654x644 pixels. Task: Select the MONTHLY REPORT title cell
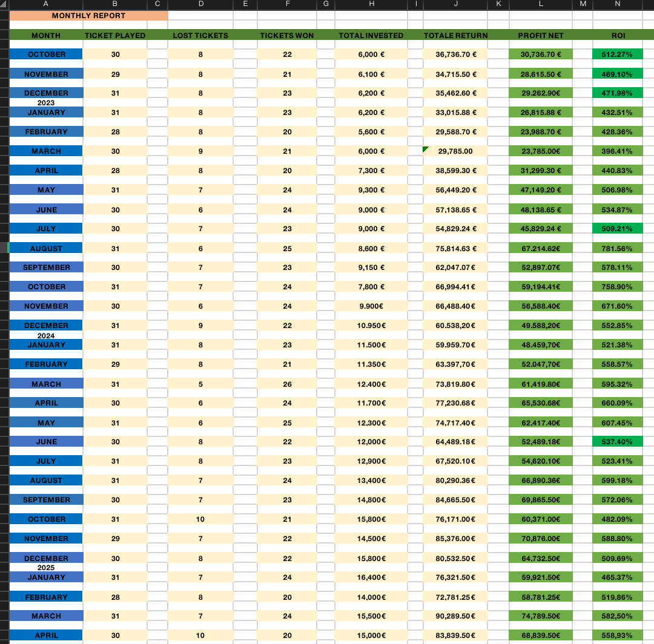coord(88,15)
